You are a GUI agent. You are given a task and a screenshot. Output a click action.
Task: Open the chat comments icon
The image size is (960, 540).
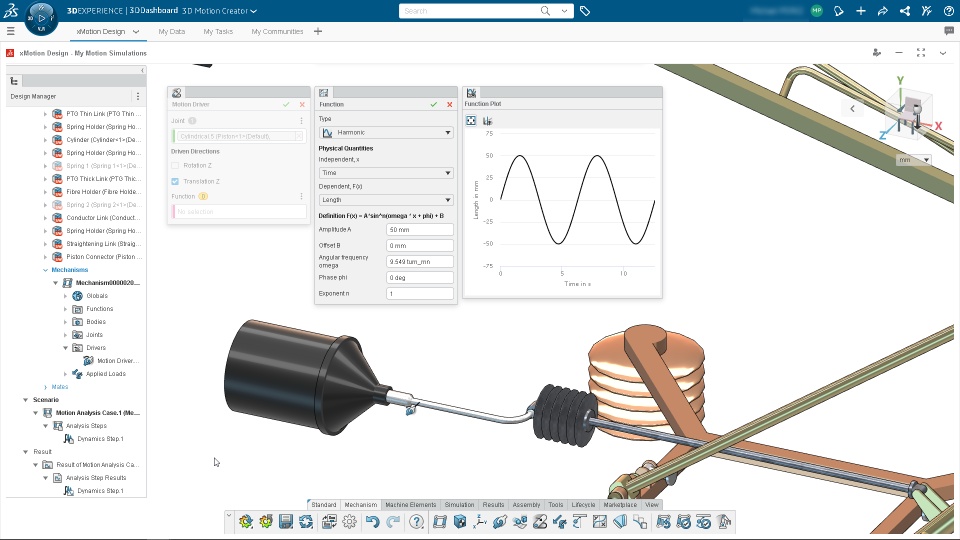pyautogui.click(x=949, y=31)
